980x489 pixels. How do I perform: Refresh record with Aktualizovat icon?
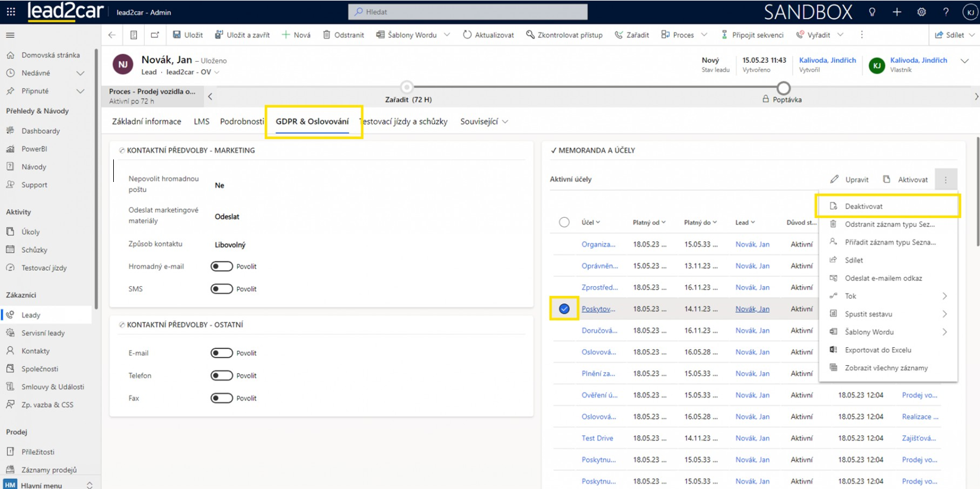click(x=467, y=35)
